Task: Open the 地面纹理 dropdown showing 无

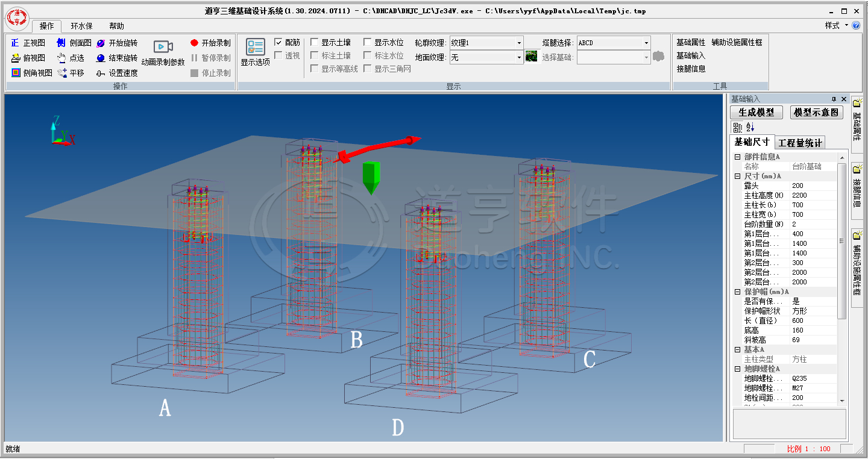Action: tap(486, 57)
